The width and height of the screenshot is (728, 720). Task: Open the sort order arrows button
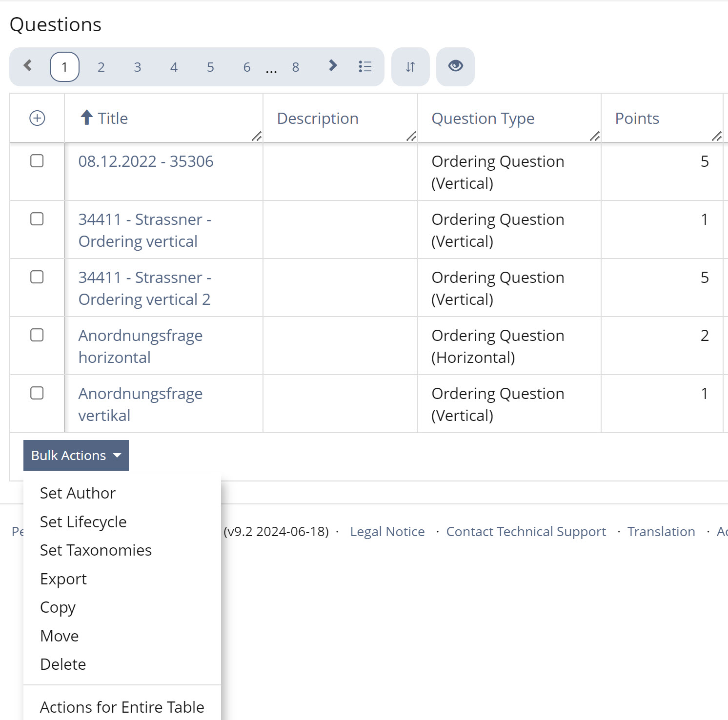coord(410,67)
